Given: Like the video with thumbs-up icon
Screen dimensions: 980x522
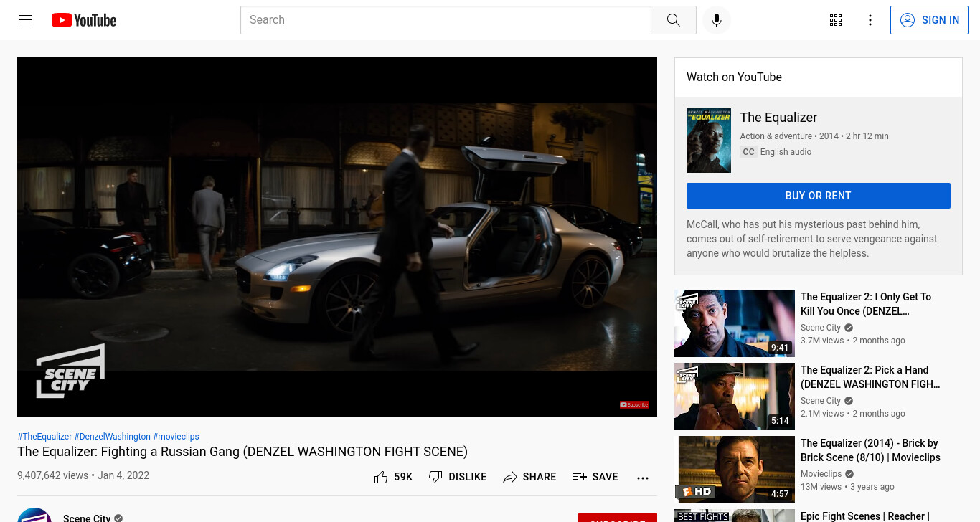Looking at the screenshot, I should (x=381, y=477).
